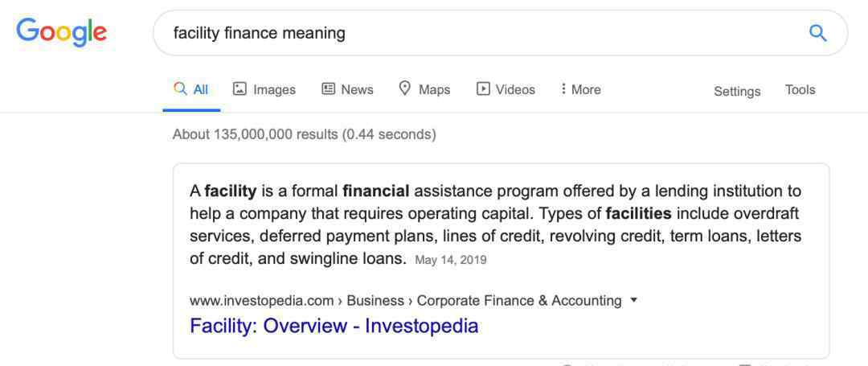Screen dimensions: 868x366
Task: Click the blue search magnifier icon
Action: [x=817, y=33]
